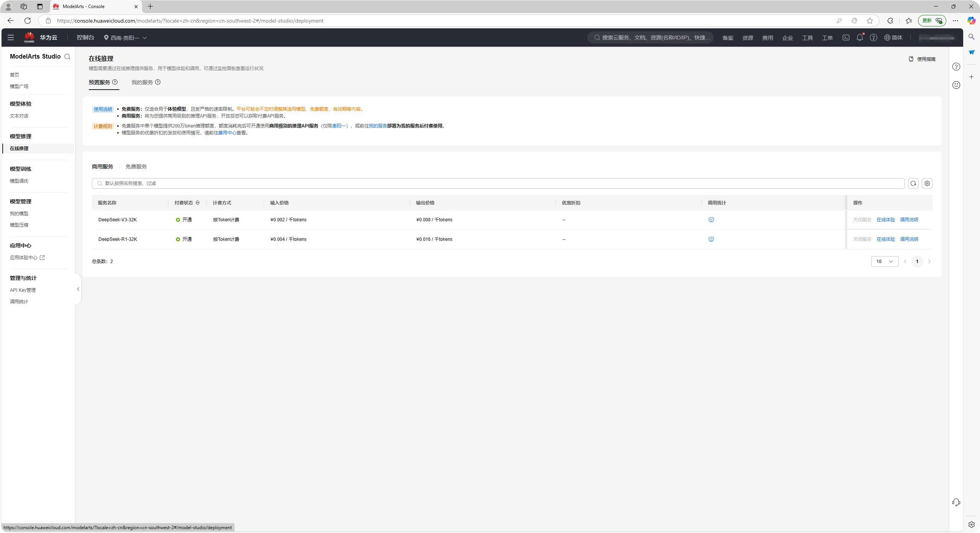Open API Key管理 in sidebar
The height and width of the screenshot is (533, 980).
point(23,290)
